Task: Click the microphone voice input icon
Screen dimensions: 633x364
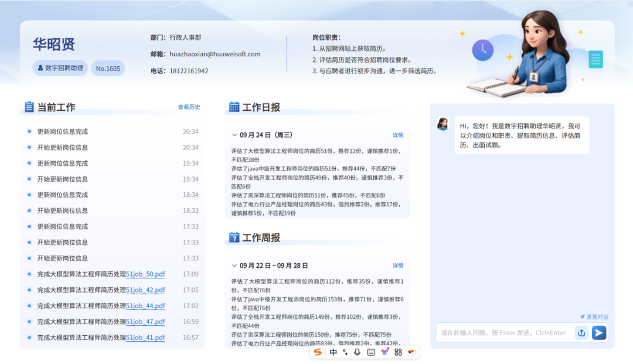Action: [358, 352]
